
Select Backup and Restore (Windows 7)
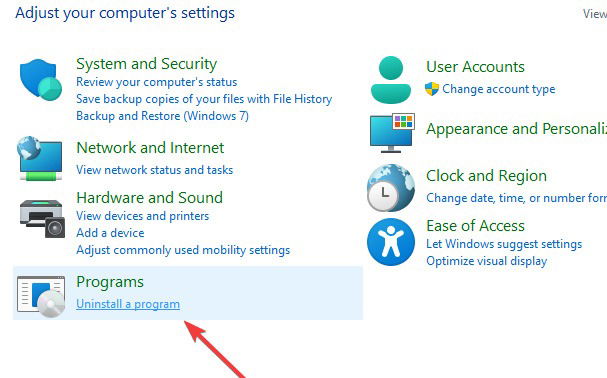(162, 116)
